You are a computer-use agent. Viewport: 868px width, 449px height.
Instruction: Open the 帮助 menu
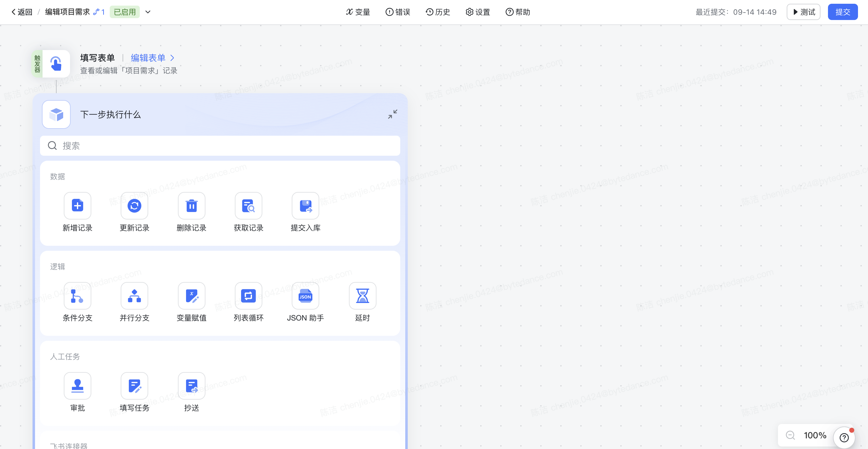click(518, 12)
